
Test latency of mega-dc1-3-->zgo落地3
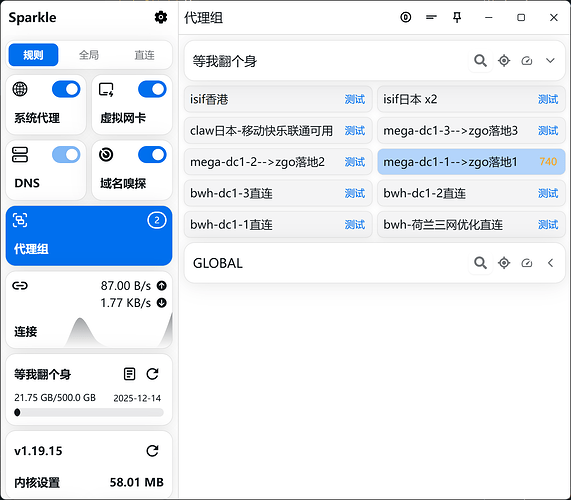pyautogui.click(x=548, y=130)
